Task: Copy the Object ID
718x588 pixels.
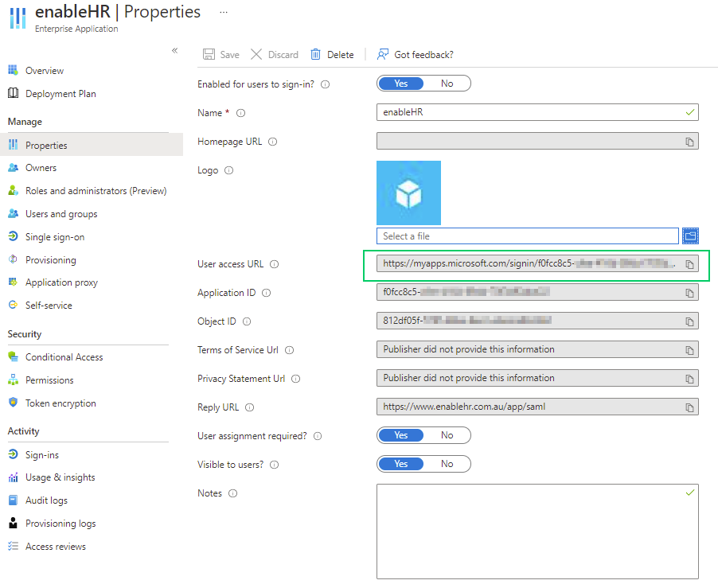Action: click(689, 321)
